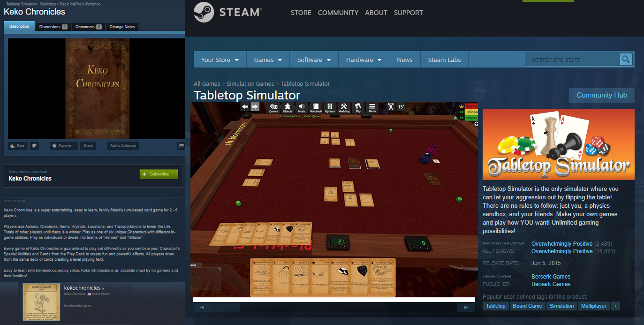
Task: Open the Options sliders icon in game toolbar
Action: pyautogui.click(x=330, y=108)
